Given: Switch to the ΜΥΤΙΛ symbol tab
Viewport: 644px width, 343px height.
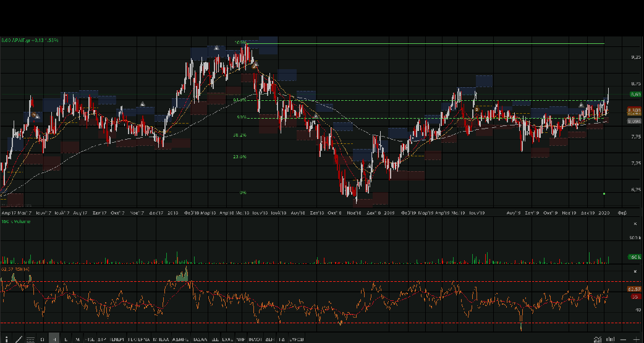Looking at the screenshot, I should pos(160,339).
